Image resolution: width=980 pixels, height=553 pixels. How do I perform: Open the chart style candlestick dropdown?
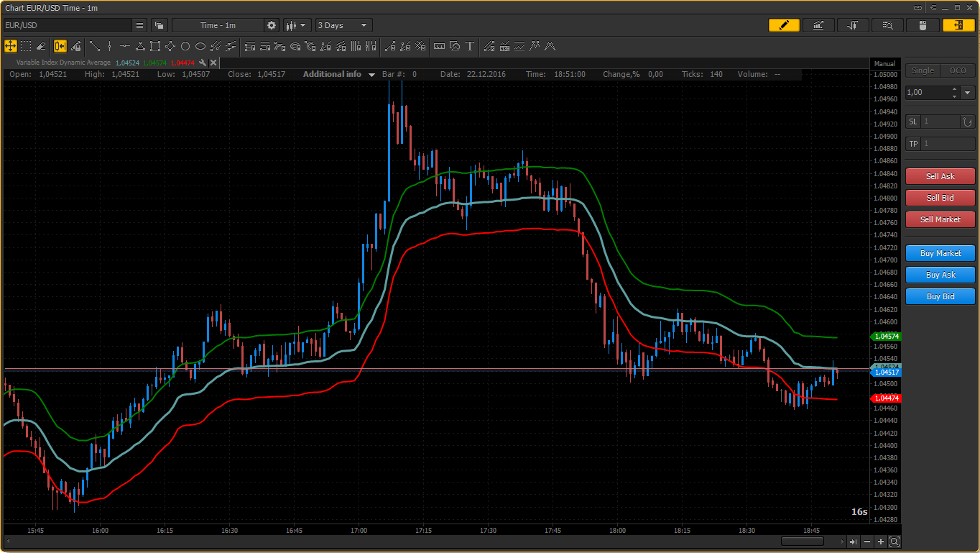click(297, 25)
